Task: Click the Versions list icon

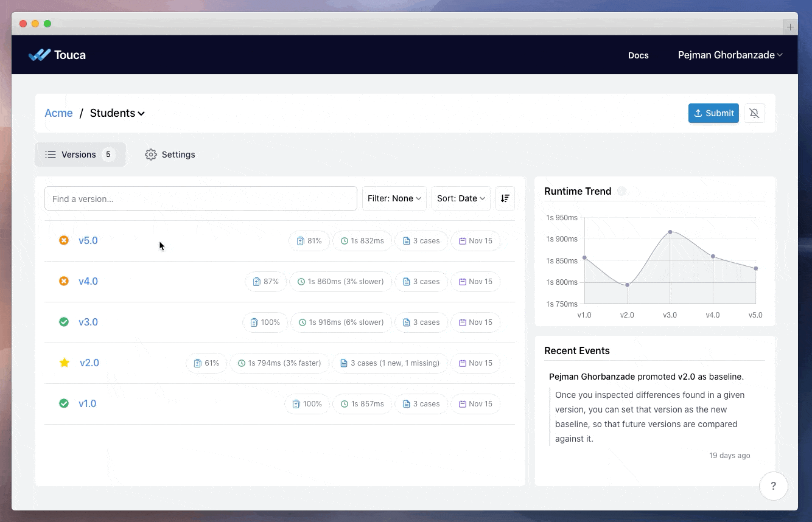Action: tap(51, 155)
